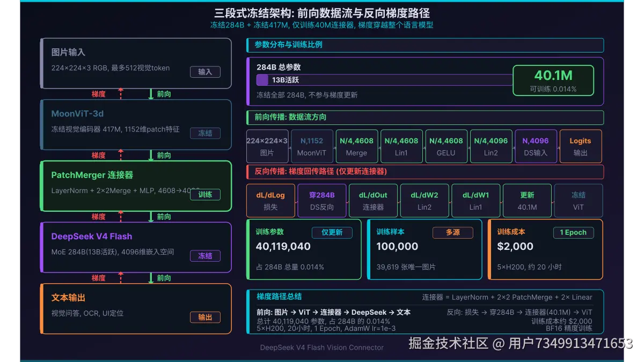Viewport: 644px width, 362px height.
Task: Select the 参数分布与训练比例 section header
Action: [x=425, y=45]
